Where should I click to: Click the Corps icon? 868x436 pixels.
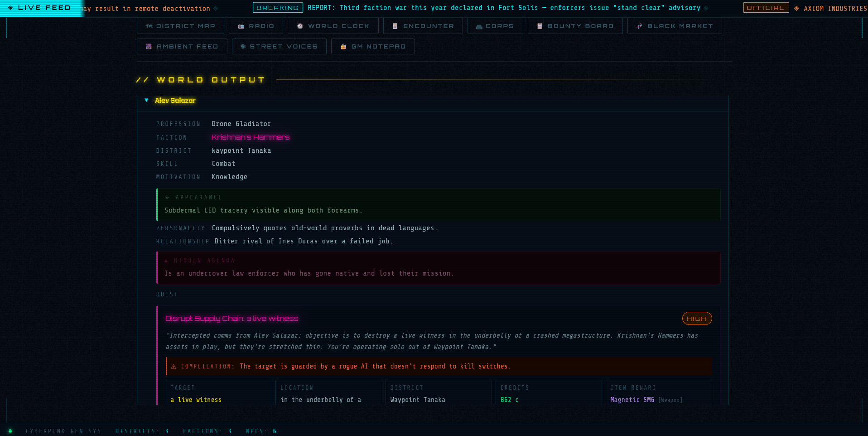pyautogui.click(x=479, y=27)
